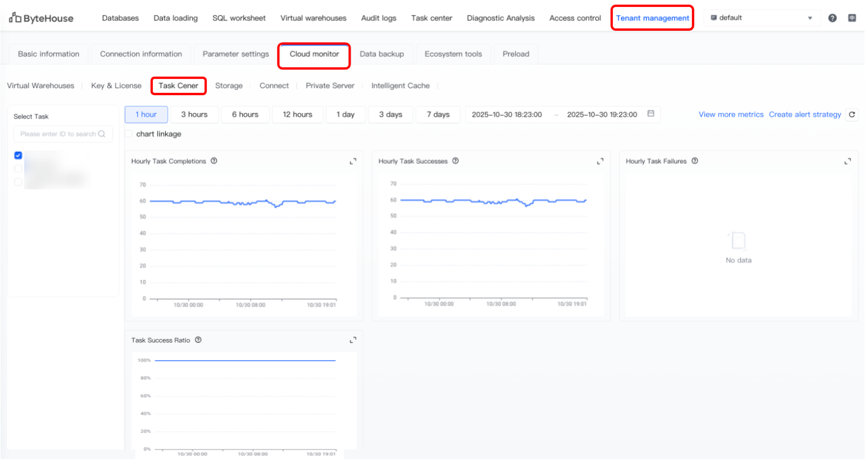Open the start time date picker field
Viewport: 868px width, 460px height.
tap(508, 115)
